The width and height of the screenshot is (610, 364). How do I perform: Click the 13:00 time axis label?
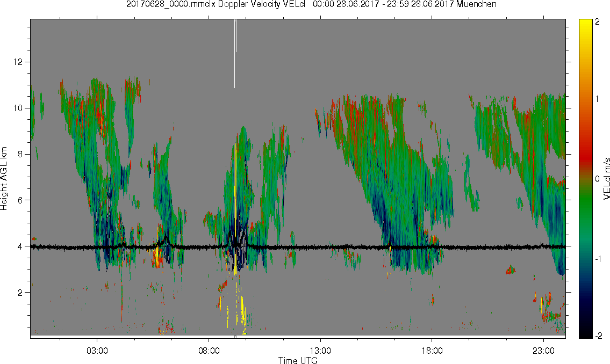(320, 351)
